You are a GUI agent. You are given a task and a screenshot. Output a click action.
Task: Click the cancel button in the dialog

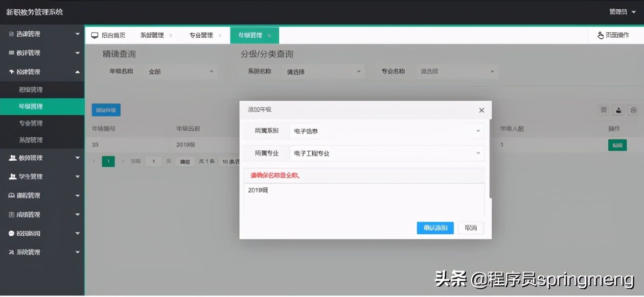(x=470, y=227)
